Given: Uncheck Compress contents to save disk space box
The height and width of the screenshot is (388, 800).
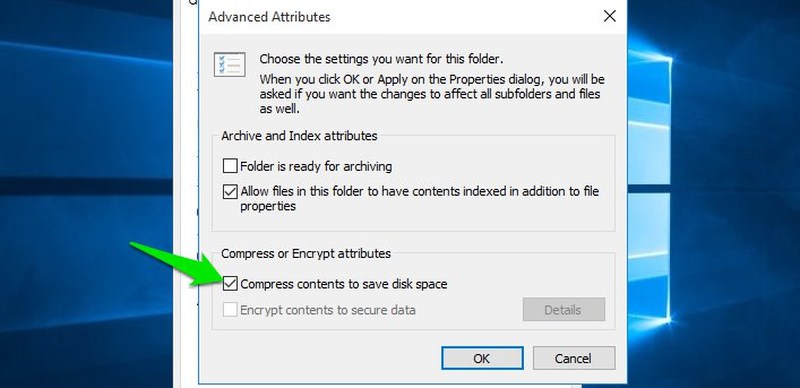Looking at the screenshot, I should [230, 283].
